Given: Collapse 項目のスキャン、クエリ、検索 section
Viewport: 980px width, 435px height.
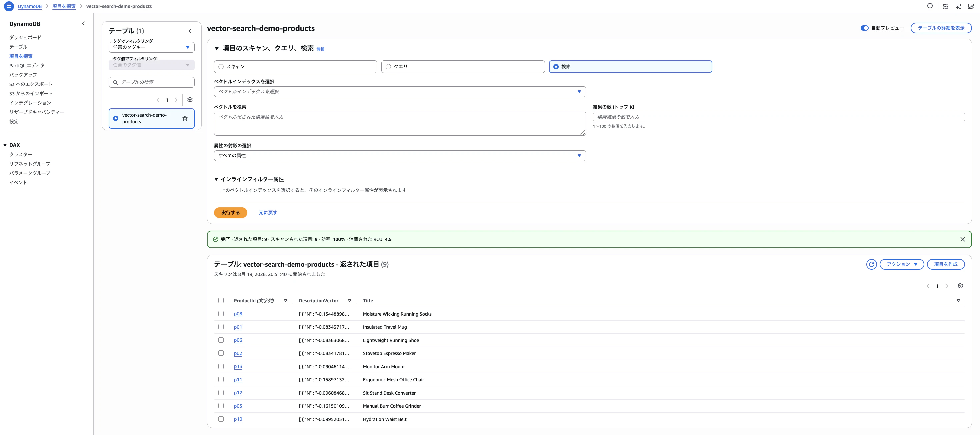Looking at the screenshot, I should point(216,48).
